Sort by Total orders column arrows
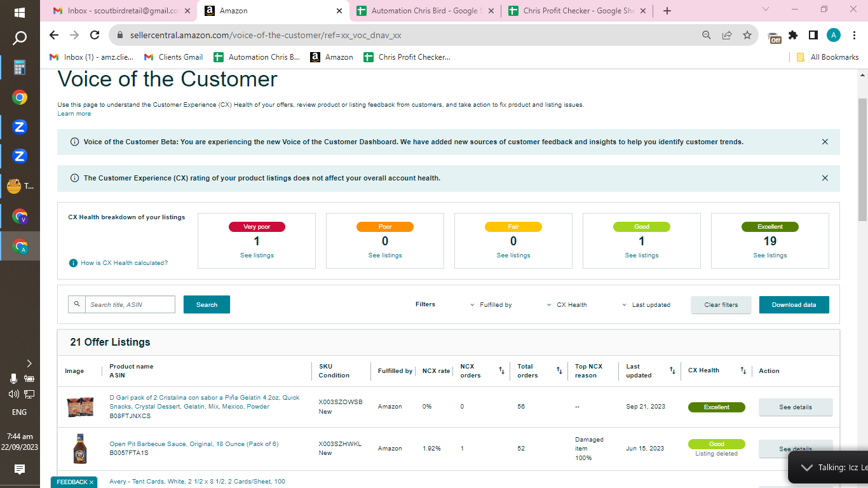 click(559, 370)
